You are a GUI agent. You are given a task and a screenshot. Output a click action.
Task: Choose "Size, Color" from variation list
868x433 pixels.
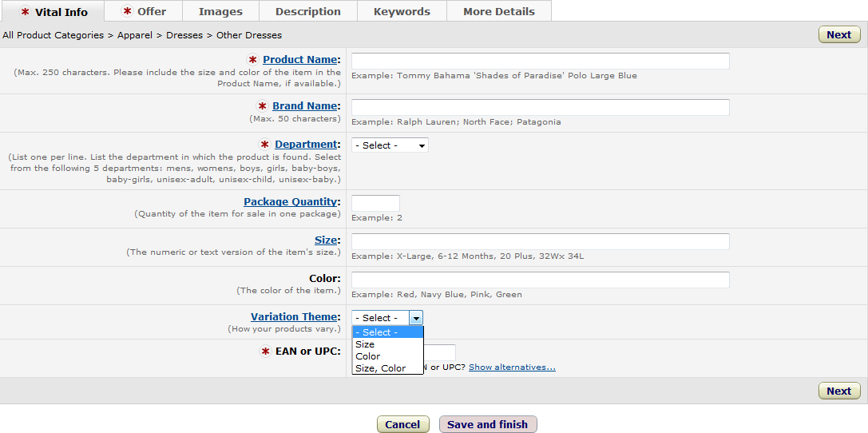[x=381, y=368]
